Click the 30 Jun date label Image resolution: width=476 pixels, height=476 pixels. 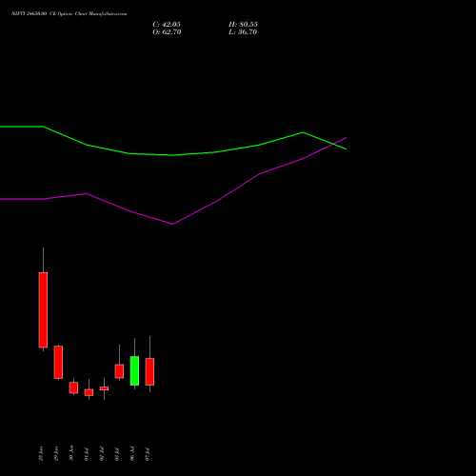pos(71,453)
